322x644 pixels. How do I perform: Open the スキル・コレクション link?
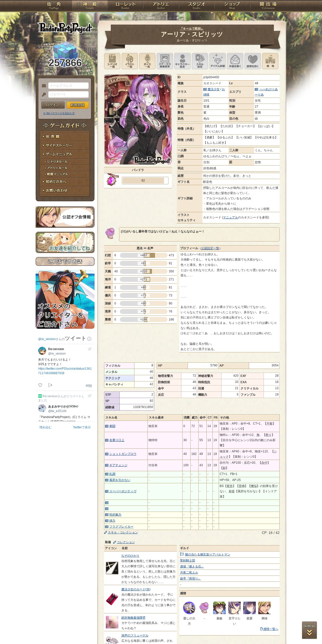coord(123,532)
